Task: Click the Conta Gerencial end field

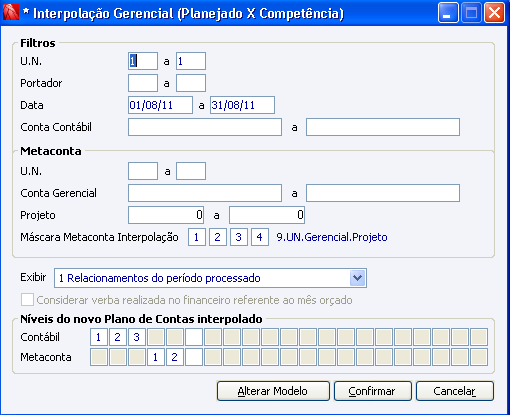Action: (x=383, y=193)
